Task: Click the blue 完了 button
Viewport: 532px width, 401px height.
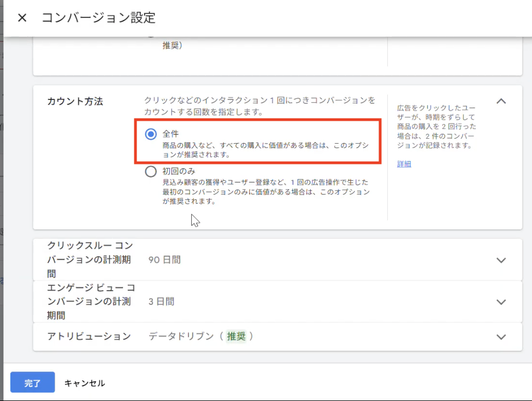Action: click(x=32, y=383)
